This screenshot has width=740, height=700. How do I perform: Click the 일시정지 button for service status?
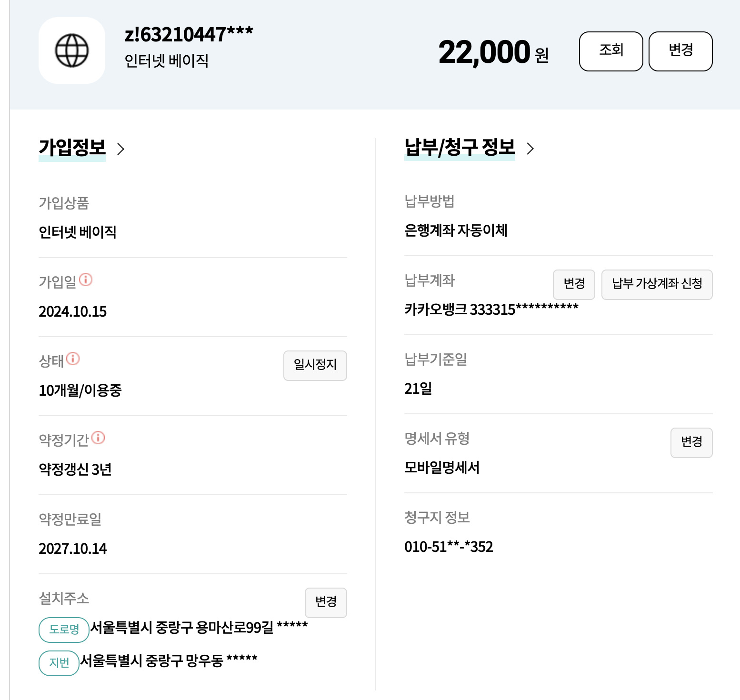pyautogui.click(x=315, y=366)
